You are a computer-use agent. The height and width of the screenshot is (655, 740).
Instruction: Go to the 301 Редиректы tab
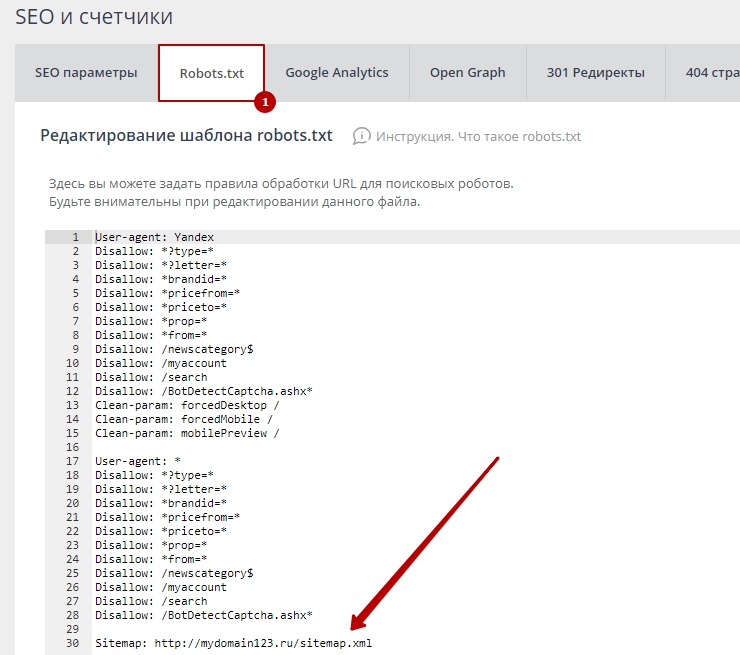595,73
